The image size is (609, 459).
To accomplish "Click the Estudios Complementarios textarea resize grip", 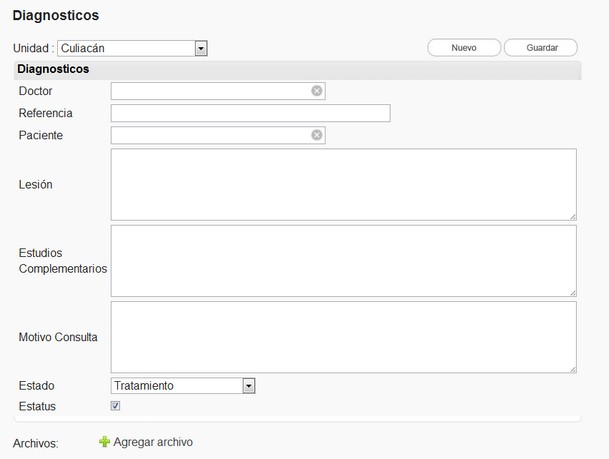I will pyautogui.click(x=572, y=292).
